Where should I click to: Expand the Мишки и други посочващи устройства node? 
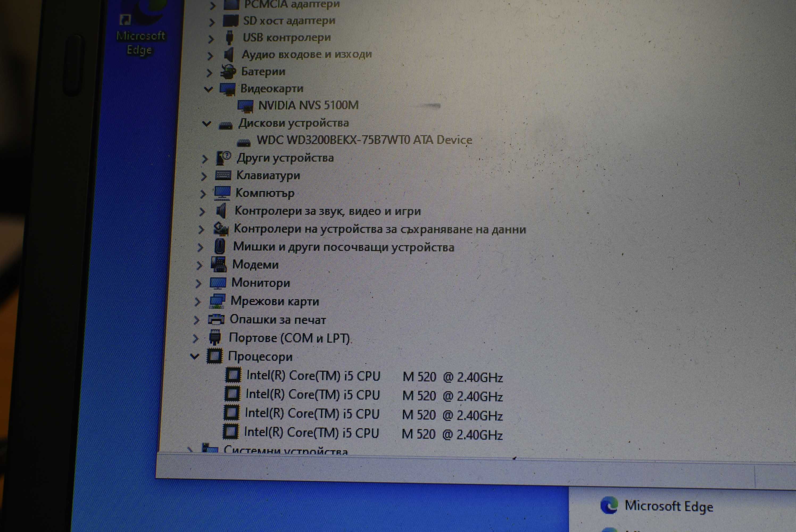201,247
